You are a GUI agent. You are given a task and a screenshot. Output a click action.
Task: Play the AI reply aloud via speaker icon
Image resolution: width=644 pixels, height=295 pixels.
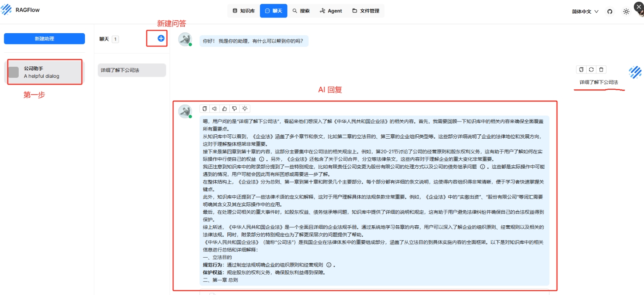(215, 109)
